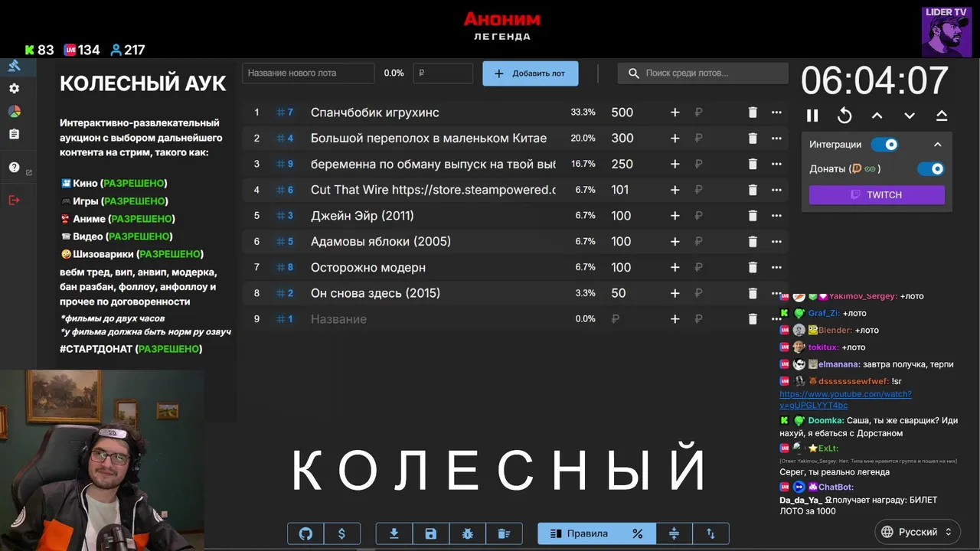The height and width of the screenshot is (551, 980).
Task: Click amount 500 of first lot
Action: [622, 112]
